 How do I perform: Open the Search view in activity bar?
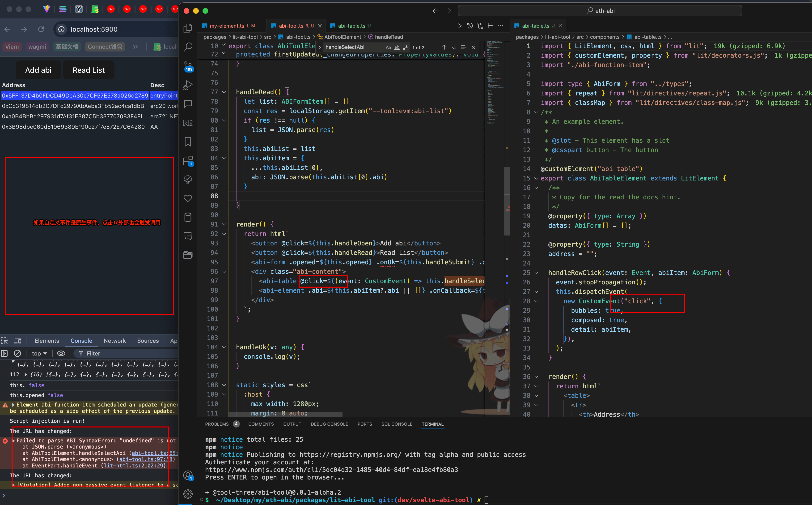(188, 47)
